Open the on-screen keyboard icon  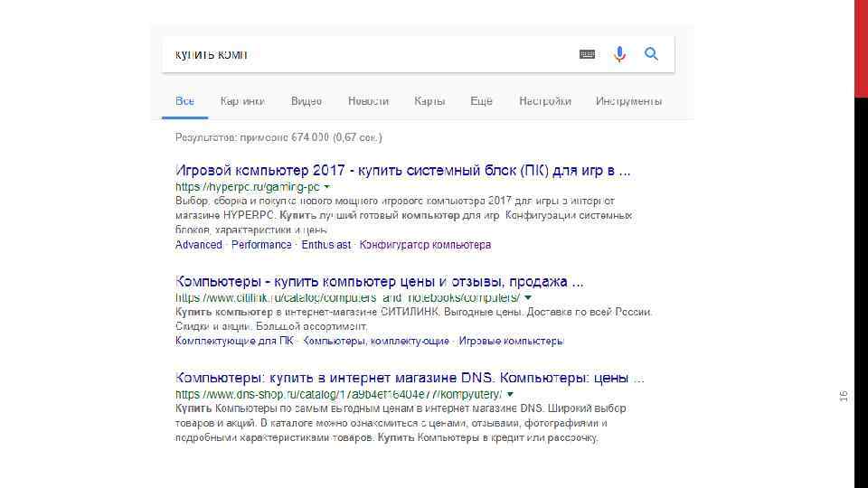(x=588, y=54)
